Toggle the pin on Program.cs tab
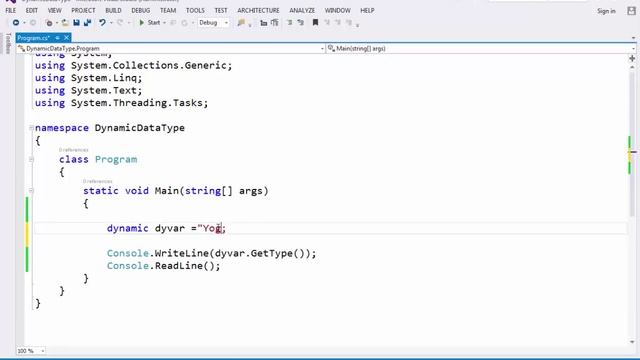This screenshot has width=640, height=360. [57, 38]
